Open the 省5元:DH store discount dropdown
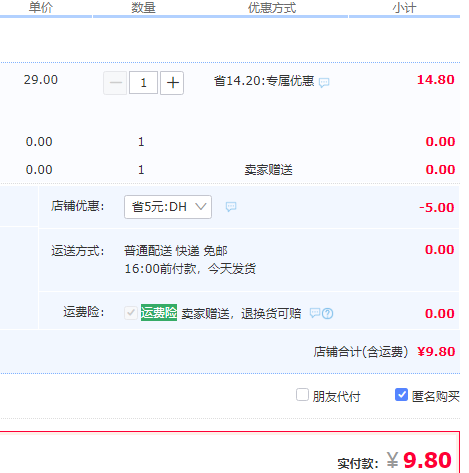469x473 pixels. [168, 207]
